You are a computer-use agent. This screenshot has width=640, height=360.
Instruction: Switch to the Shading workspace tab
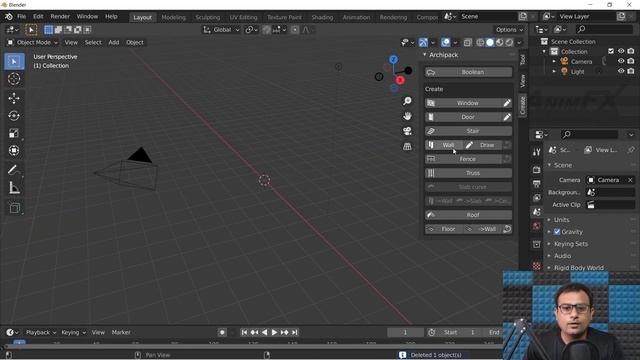click(x=322, y=18)
